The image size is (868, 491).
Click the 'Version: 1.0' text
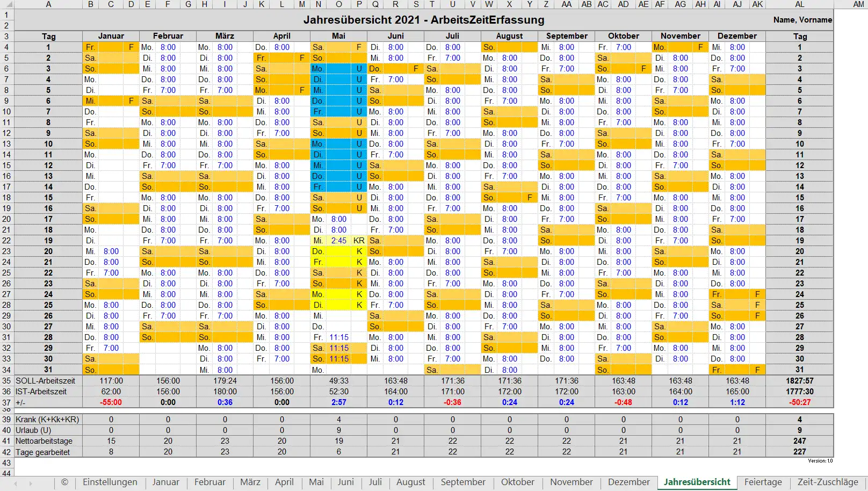pos(820,461)
